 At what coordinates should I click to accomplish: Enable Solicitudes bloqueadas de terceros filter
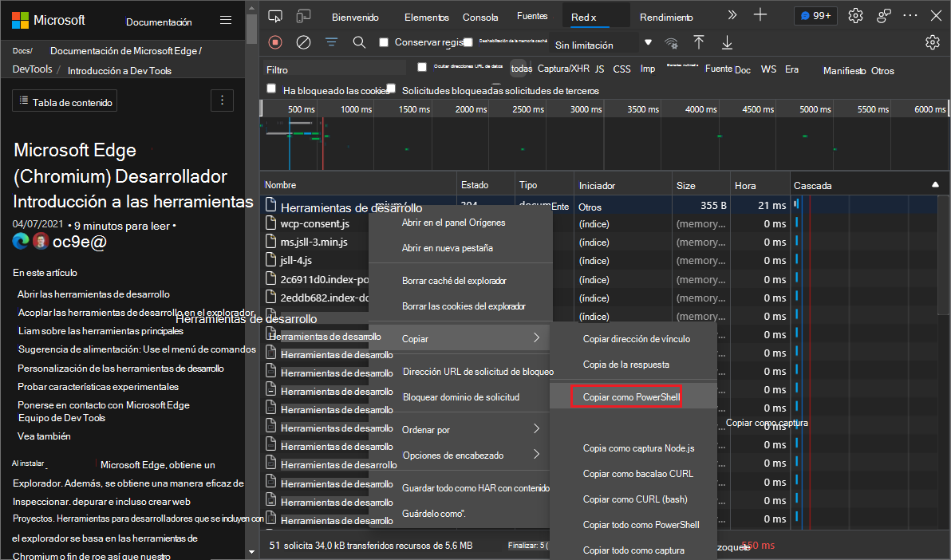coord(389,89)
